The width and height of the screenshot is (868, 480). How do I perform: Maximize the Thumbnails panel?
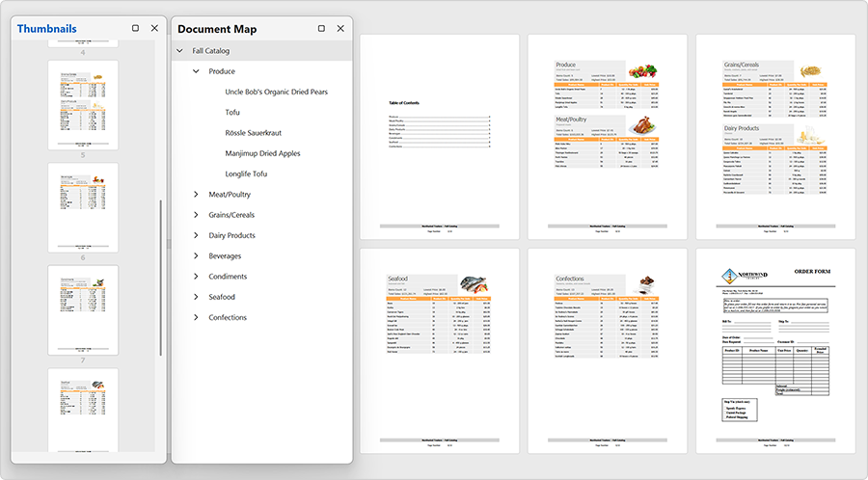point(135,28)
